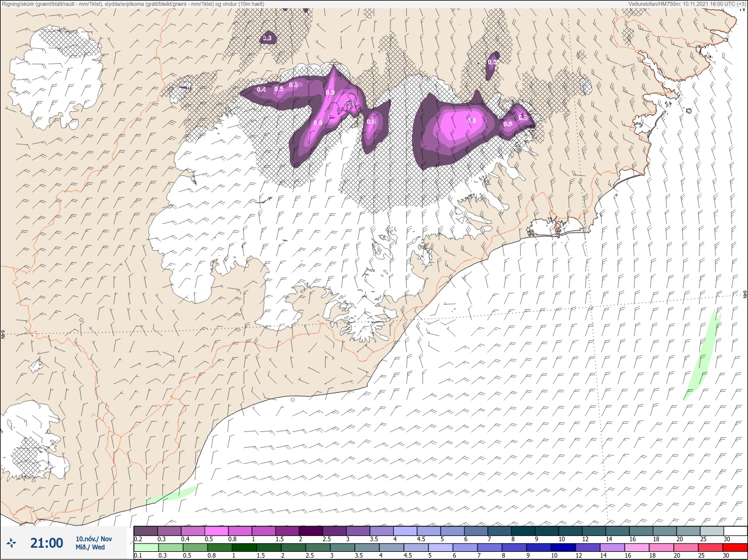Select the bottom legend swatch labeled 1
Viewport: 748px width, 560px height.
point(244,548)
